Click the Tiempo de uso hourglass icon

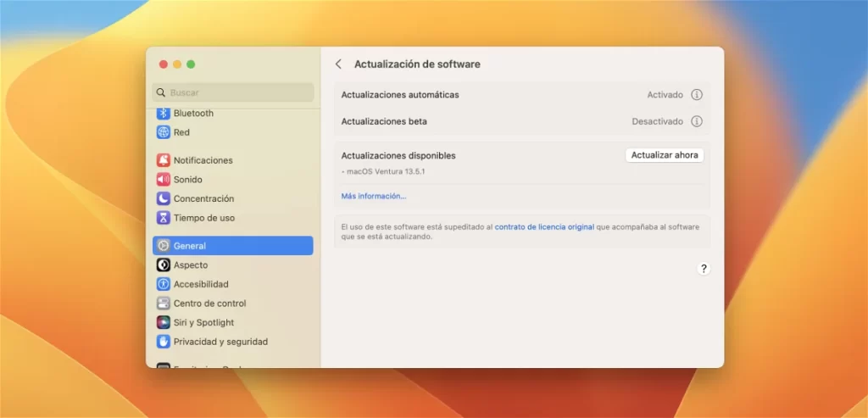[x=164, y=218]
